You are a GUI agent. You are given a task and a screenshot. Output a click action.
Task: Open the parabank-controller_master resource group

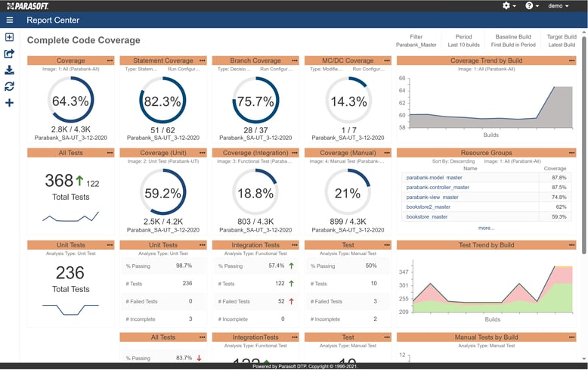tap(438, 187)
